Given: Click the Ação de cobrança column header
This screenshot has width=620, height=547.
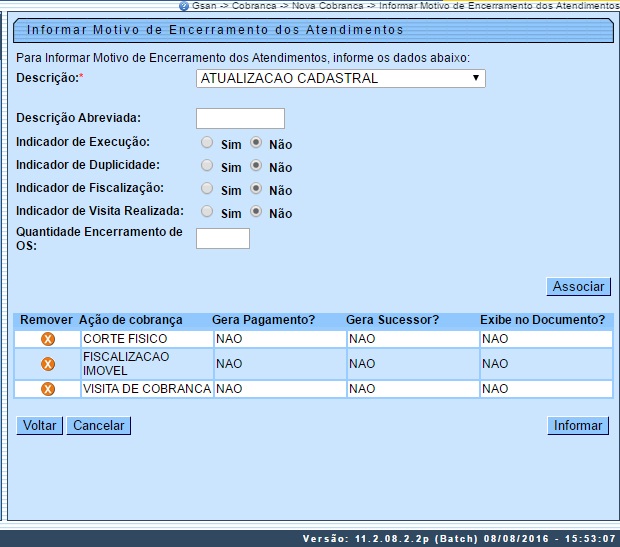Looking at the screenshot, I should (131, 320).
